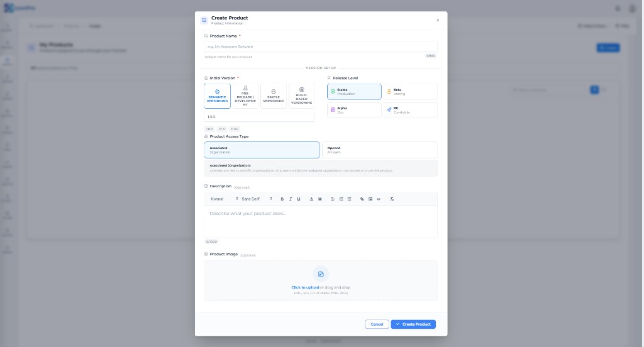Select Semantic Versioning scheme
Viewport: 644px width, 347px height.
pyautogui.click(x=217, y=96)
